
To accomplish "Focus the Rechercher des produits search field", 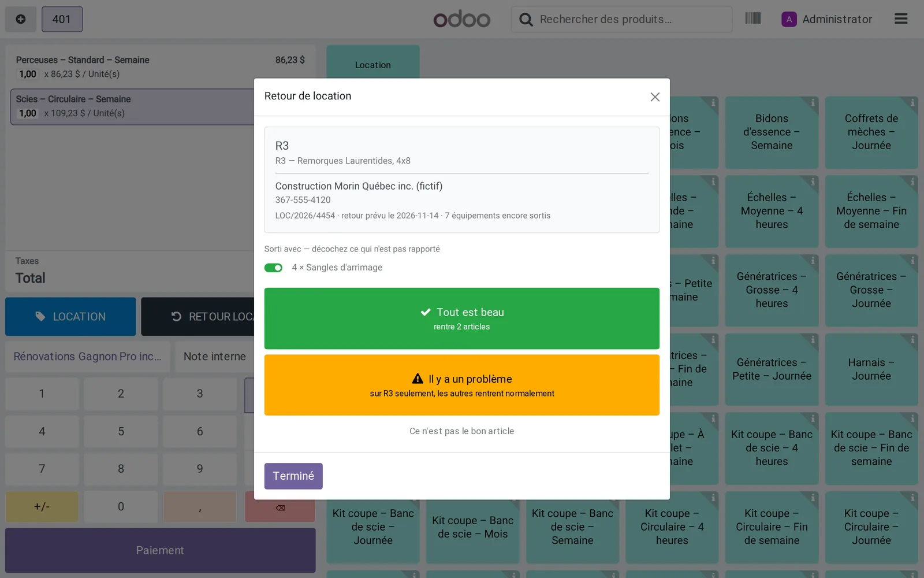I will click(621, 19).
